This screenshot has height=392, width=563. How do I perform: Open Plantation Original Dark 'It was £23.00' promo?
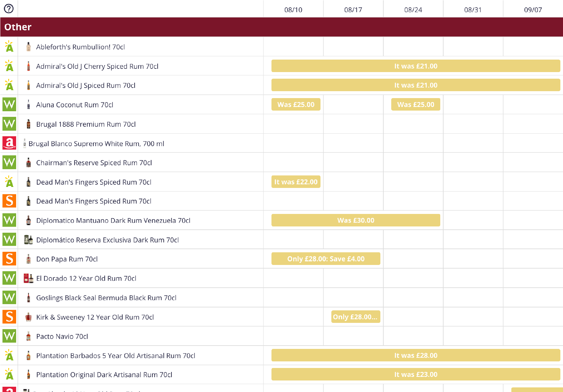point(416,374)
